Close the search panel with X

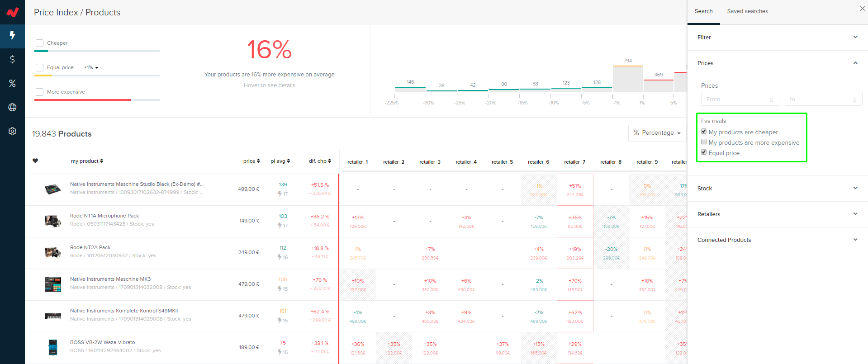tap(862, 9)
